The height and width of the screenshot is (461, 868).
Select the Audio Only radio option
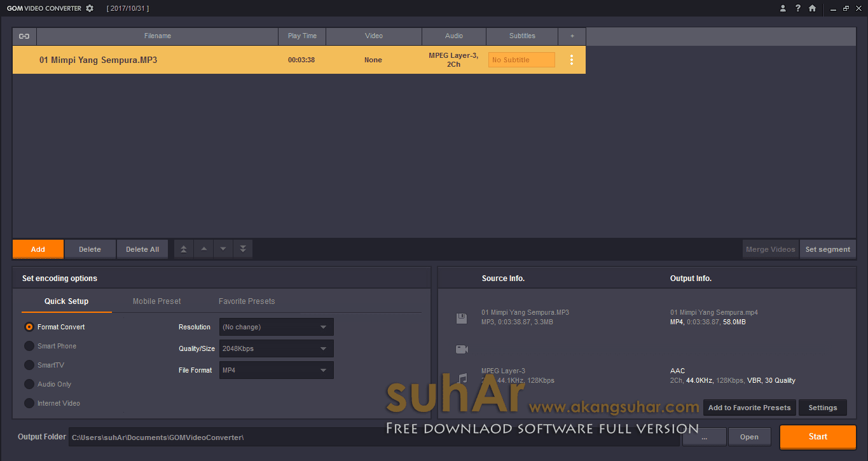coord(29,384)
